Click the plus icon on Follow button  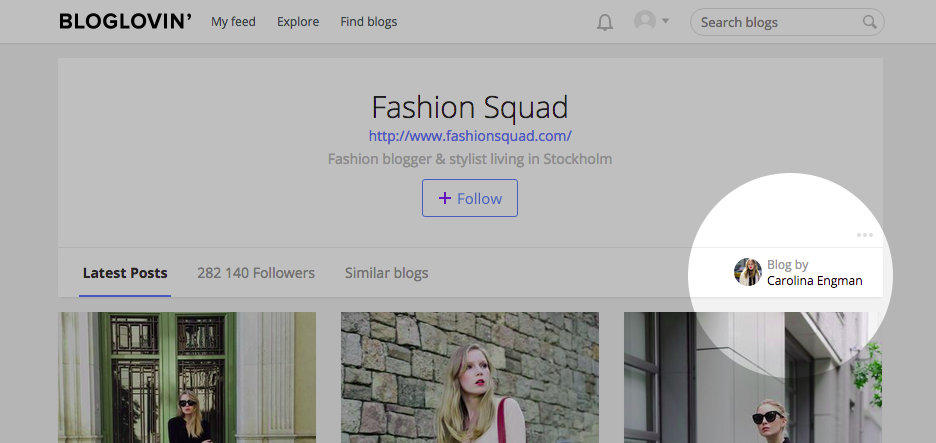[445, 198]
